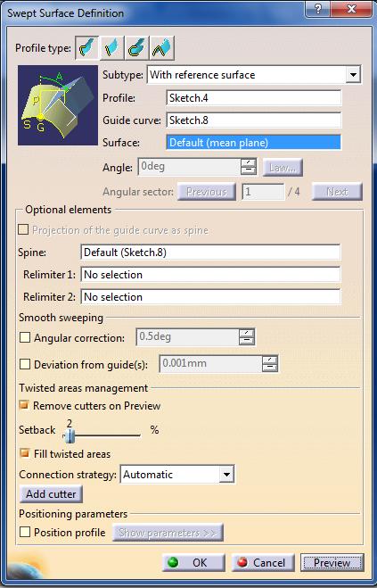This screenshot has width=377, height=588.
Task: Click the Deviation 0.001mm value field
Action: pyautogui.click(x=210, y=364)
